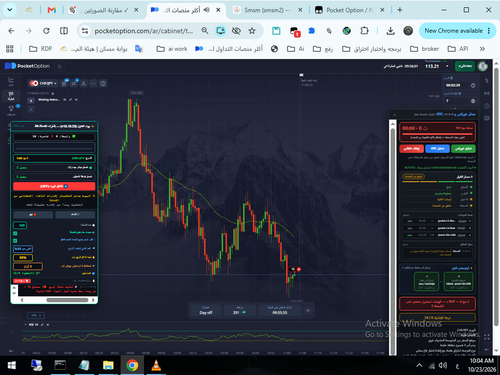Screen dimensions: 500x375
Task: Show hidden tray icons chevron in taskbar
Action: point(419,366)
